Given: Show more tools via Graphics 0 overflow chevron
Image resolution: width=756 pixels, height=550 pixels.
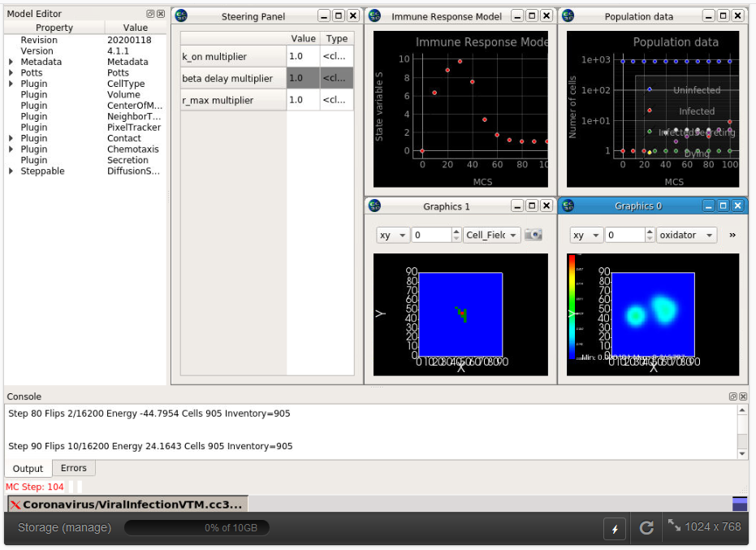Looking at the screenshot, I should pyautogui.click(x=732, y=235).
